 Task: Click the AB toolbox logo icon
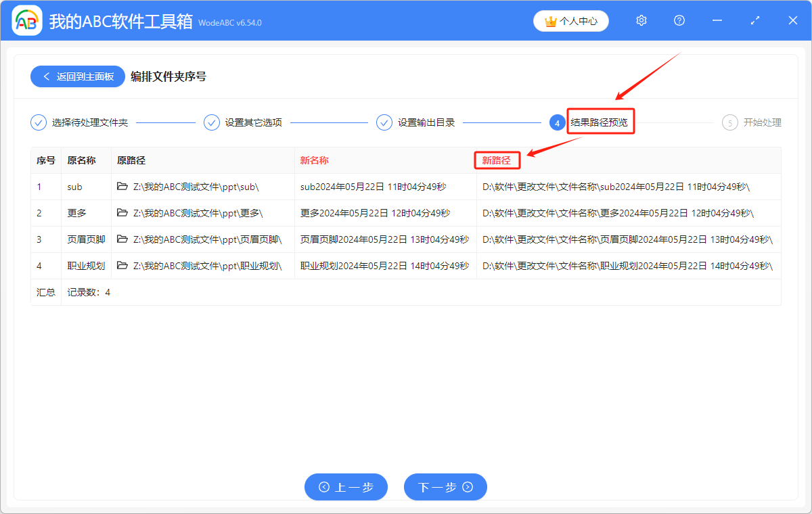coord(27,20)
